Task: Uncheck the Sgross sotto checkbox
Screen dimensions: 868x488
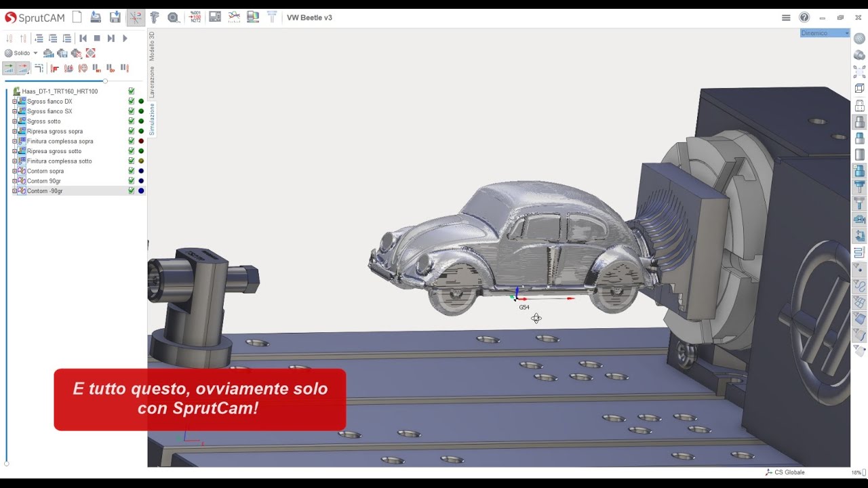Action: tap(132, 121)
